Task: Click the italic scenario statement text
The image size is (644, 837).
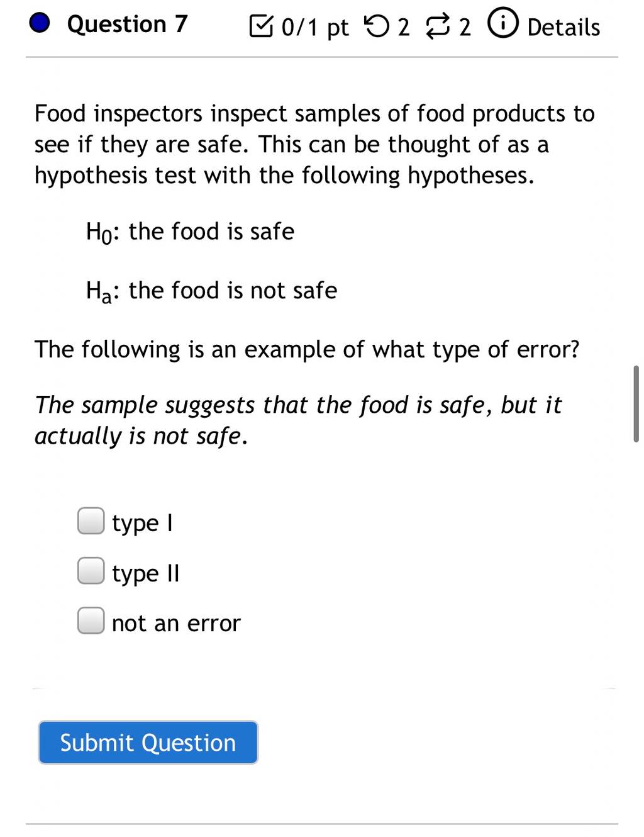Action: (x=298, y=420)
